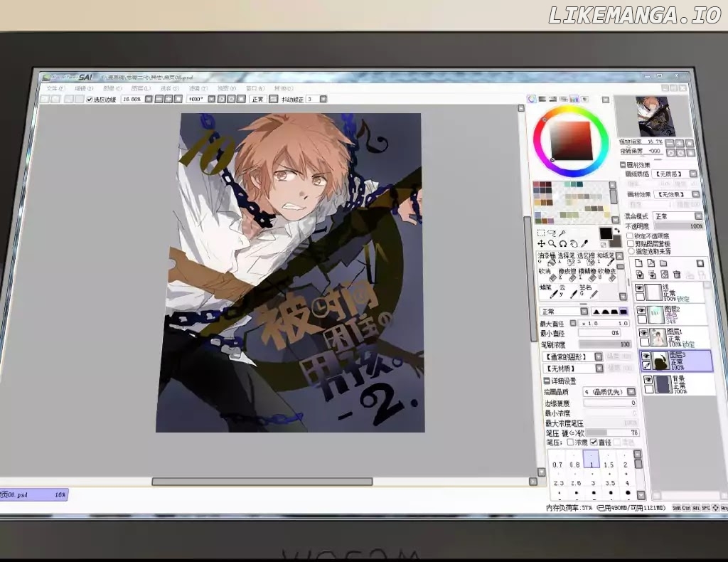The width and height of the screenshot is (728, 562).
Task: Create a new normal layer
Action: tap(639, 263)
